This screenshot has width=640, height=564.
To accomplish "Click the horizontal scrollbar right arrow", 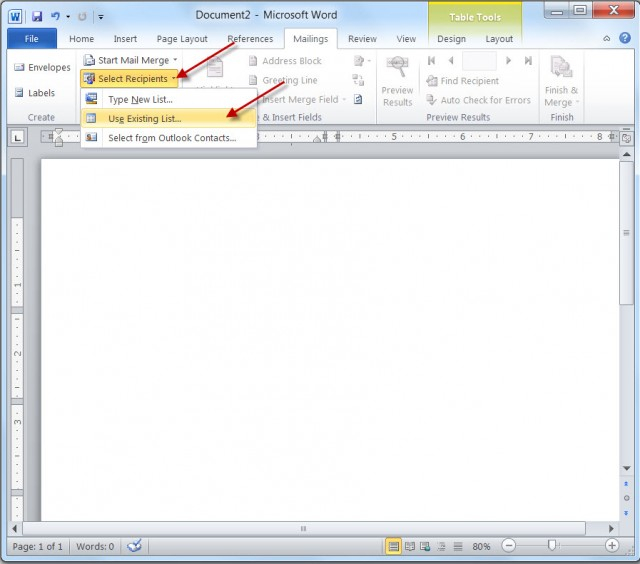I will pyautogui.click(x=611, y=528).
